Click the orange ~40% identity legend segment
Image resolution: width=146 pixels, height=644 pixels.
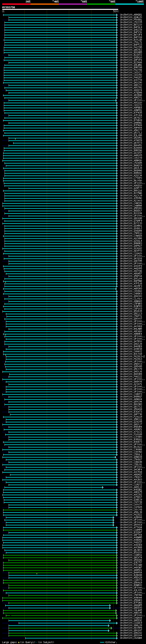(x=45, y=4)
